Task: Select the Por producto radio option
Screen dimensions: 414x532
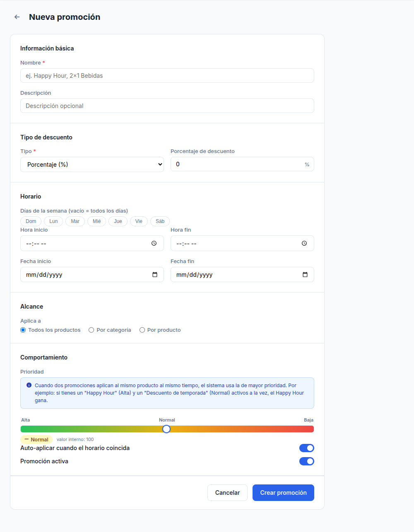Action: pyautogui.click(x=142, y=330)
